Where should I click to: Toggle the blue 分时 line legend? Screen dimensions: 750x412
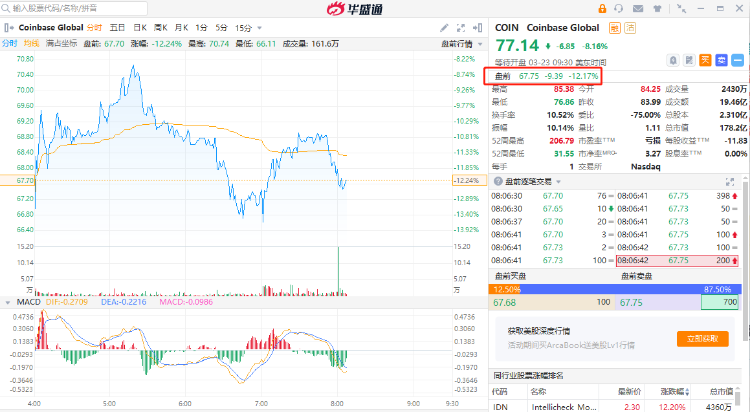[x=10, y=44]
